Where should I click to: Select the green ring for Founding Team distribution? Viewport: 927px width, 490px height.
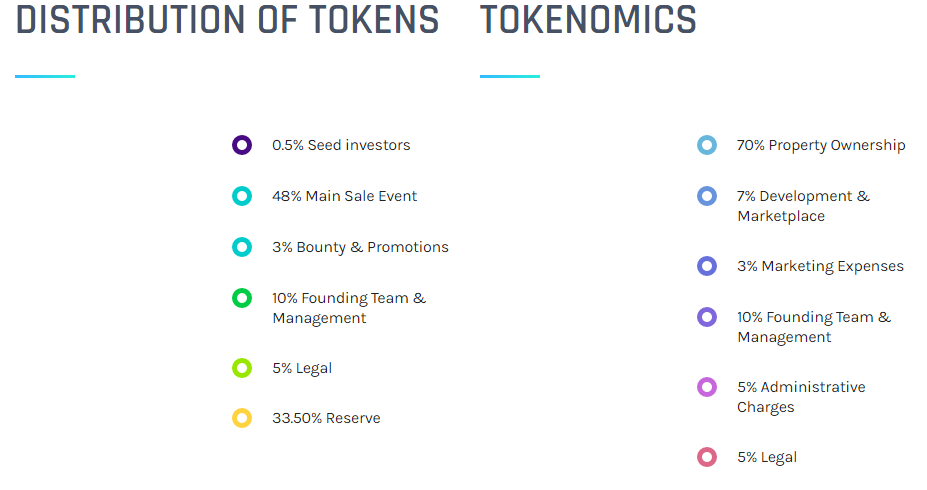pyautogui.click(x=242, y=298)
